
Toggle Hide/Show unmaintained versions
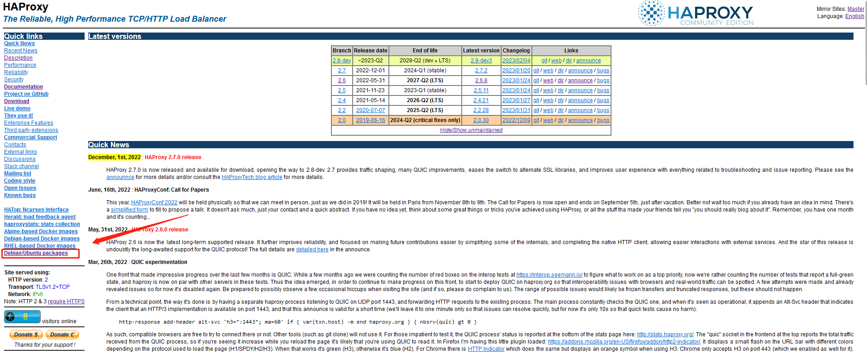click(x=471, y=130)
